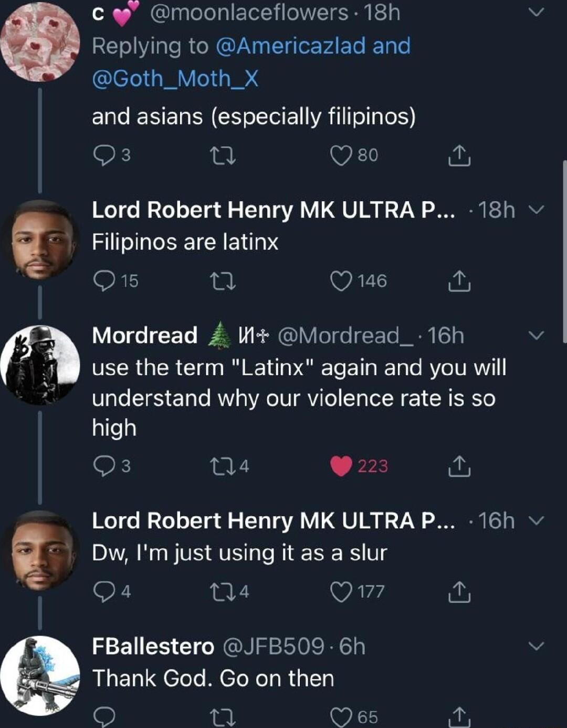
Task: View the 15 replies to 'Filipinos are latinx'
Action: pos(108,280)
